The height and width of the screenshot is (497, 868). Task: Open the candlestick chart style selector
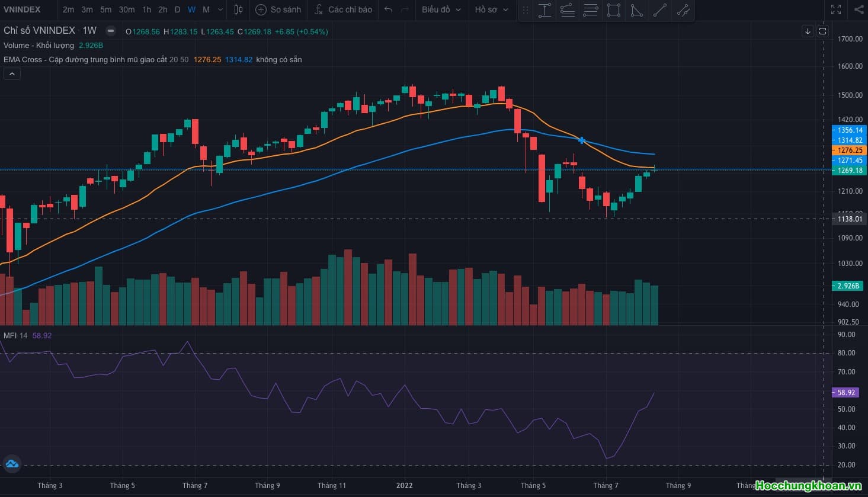[238, 9]
